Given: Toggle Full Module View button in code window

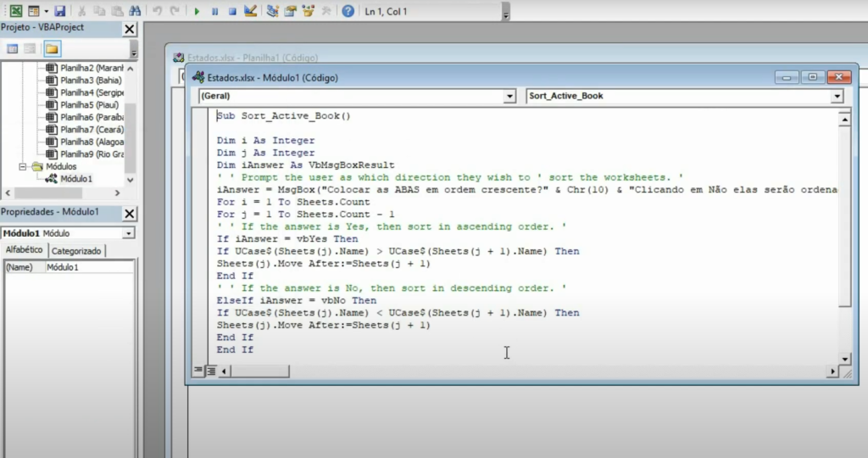Looking at the screenshot, I should [x=211, y=371].
